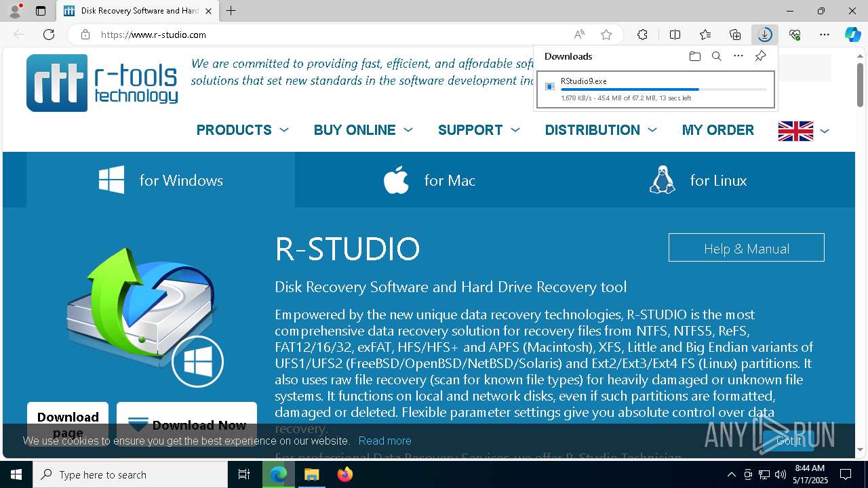
Task: Expand the language selector chevron
Action: coord(825,131)
